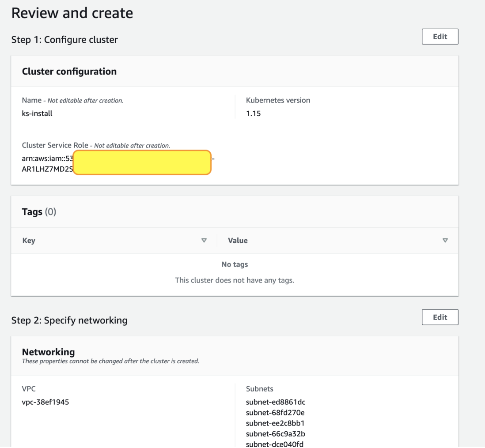Screen dimensions: 485x448
Task: Click the No tags message
Action: pyautogui.click(x=235, y=265)
